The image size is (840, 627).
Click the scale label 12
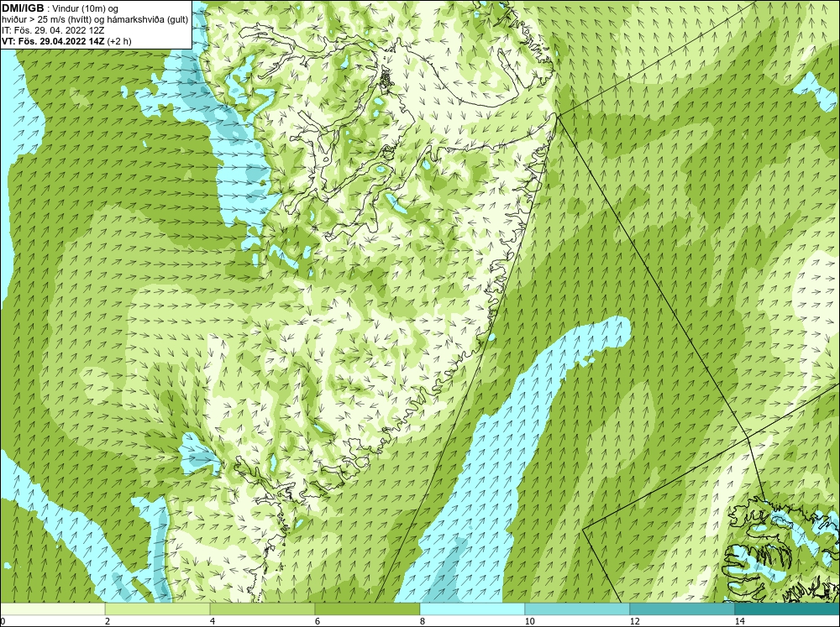point(635,621)
